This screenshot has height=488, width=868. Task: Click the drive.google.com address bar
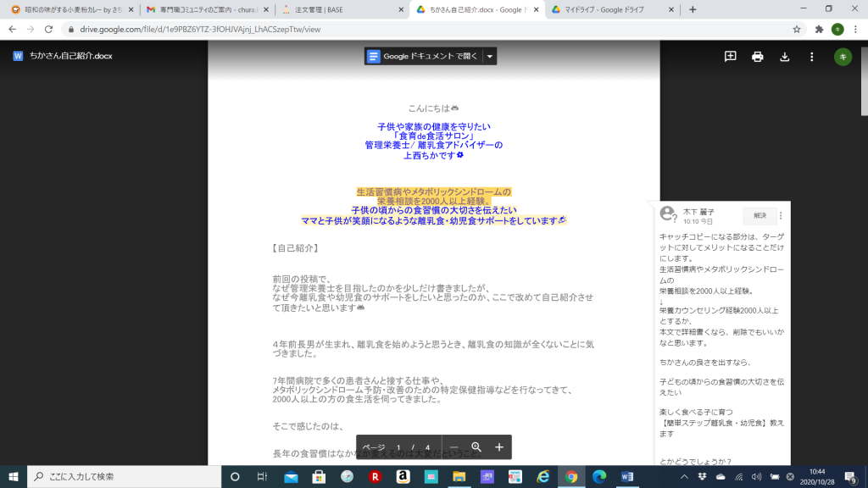point(431,30)
